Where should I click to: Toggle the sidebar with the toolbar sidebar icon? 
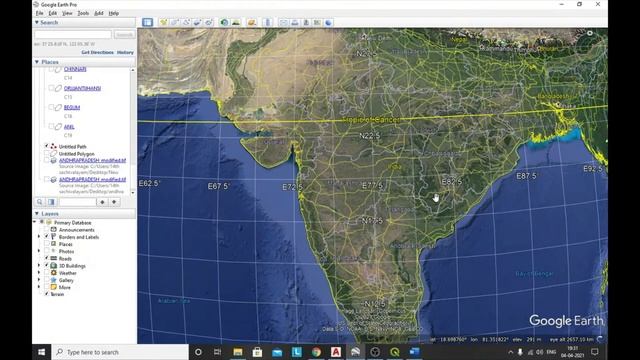tap(147, 22)
